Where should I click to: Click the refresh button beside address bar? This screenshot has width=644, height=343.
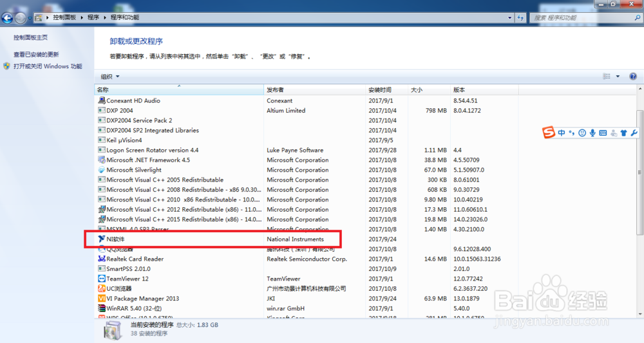pos(521,17)
